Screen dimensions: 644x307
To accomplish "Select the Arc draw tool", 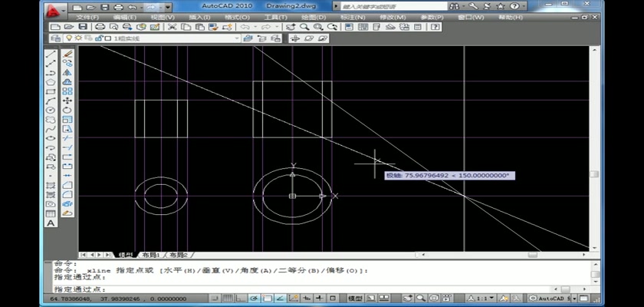I will [x=51, y=101].
